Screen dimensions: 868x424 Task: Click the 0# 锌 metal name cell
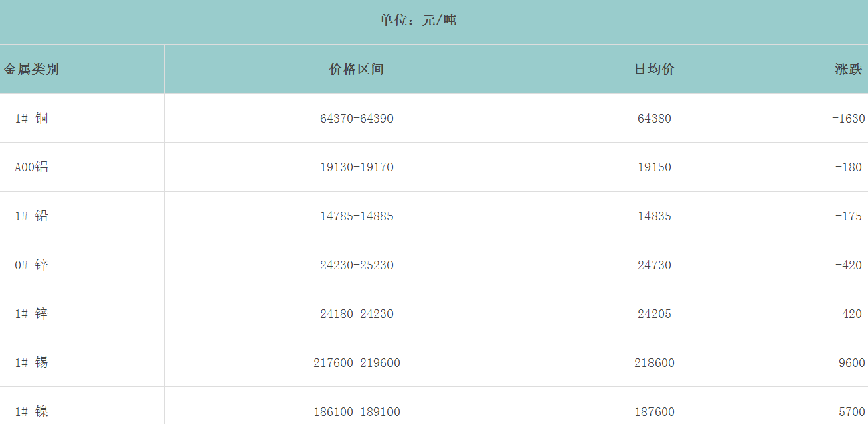point(31,265)
